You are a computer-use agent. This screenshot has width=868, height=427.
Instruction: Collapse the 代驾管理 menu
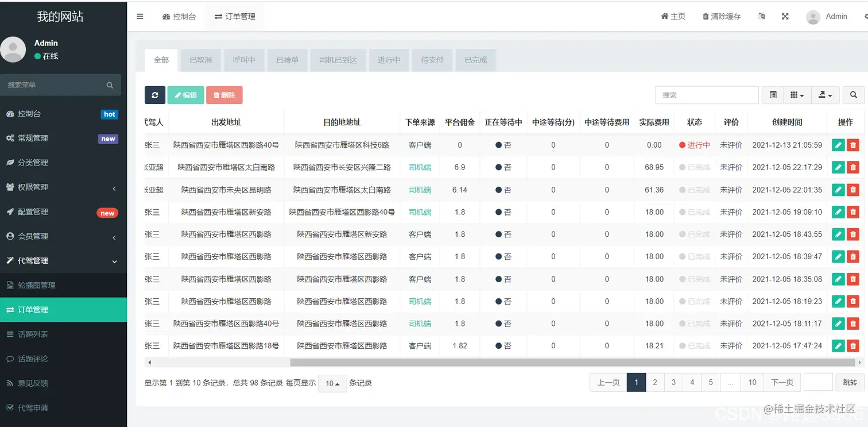(63, 261)
